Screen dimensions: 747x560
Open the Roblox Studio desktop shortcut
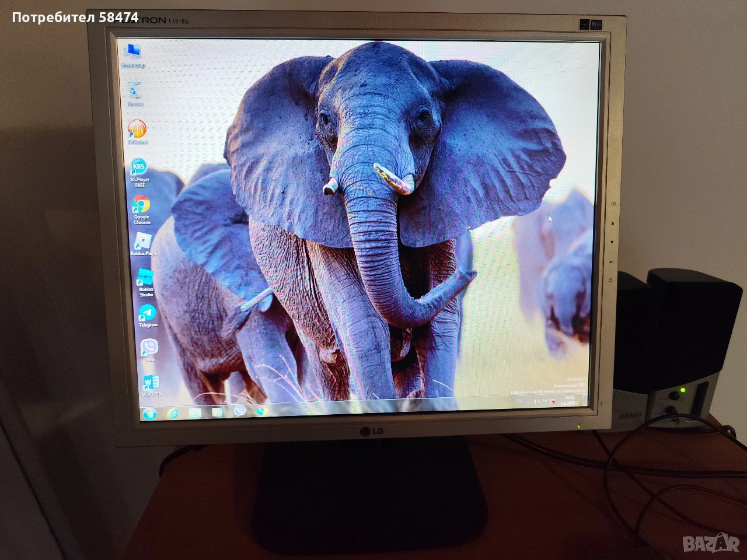click(145, 278)
